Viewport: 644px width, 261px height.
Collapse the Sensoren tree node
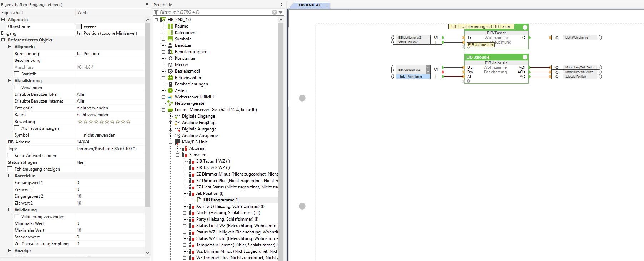click(x=177, y=155)
